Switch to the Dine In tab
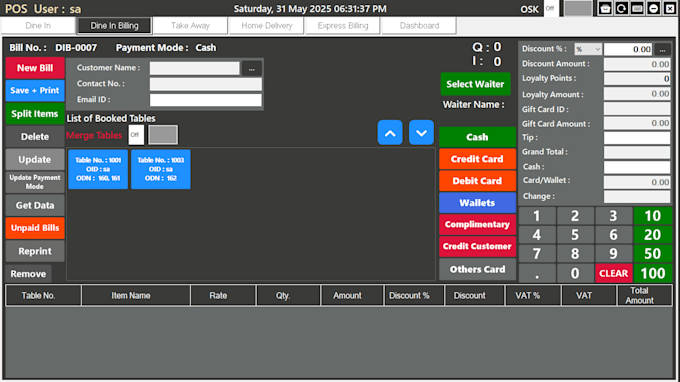The image size is (680, 382). (38, 26)
